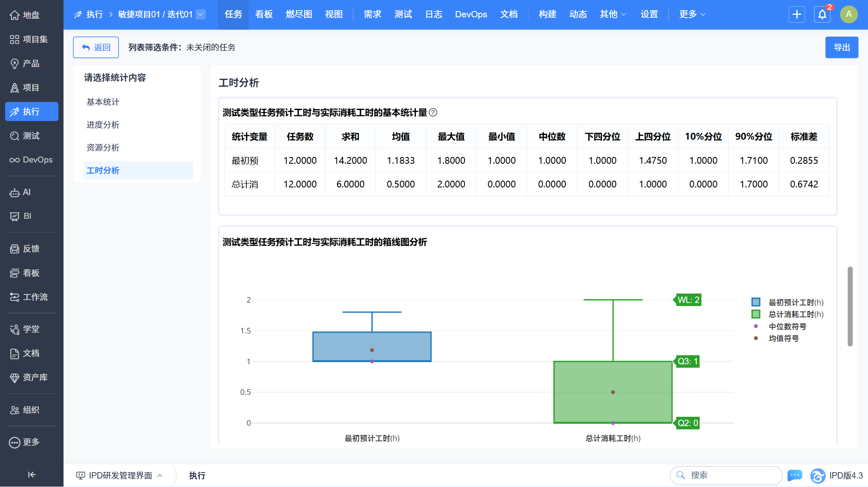Switch to the 燃尽图 tab
868x487 pixels.
coord(299,14)
